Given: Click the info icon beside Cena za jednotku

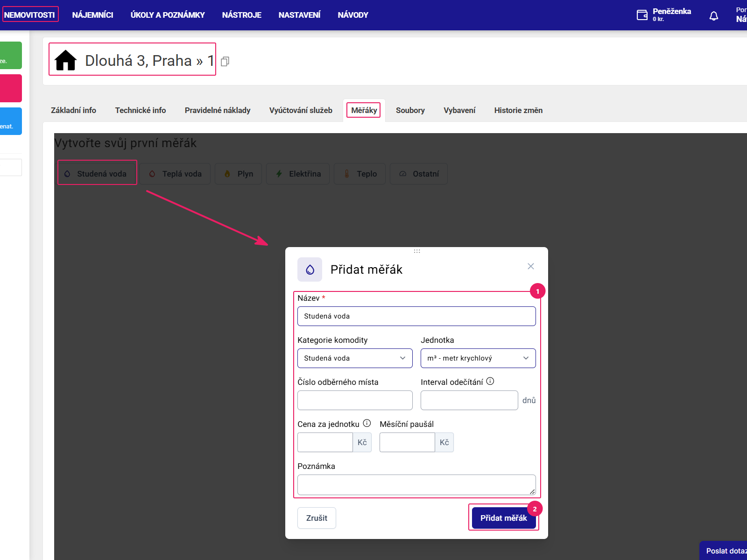Looking at the screenshot, I should [x=367, y=423].
